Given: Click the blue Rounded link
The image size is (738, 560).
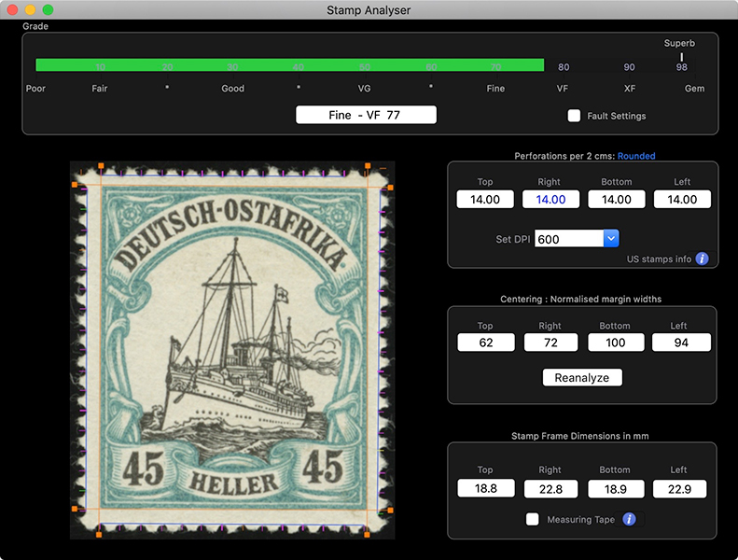Looking at the screenshot, I should tap(636, 156).
